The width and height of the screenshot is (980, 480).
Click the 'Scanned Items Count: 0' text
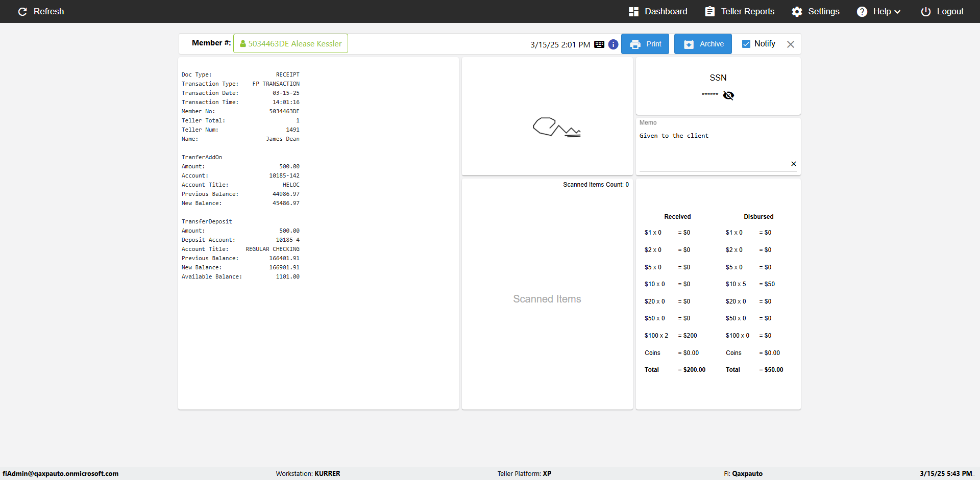click(596, 185)
